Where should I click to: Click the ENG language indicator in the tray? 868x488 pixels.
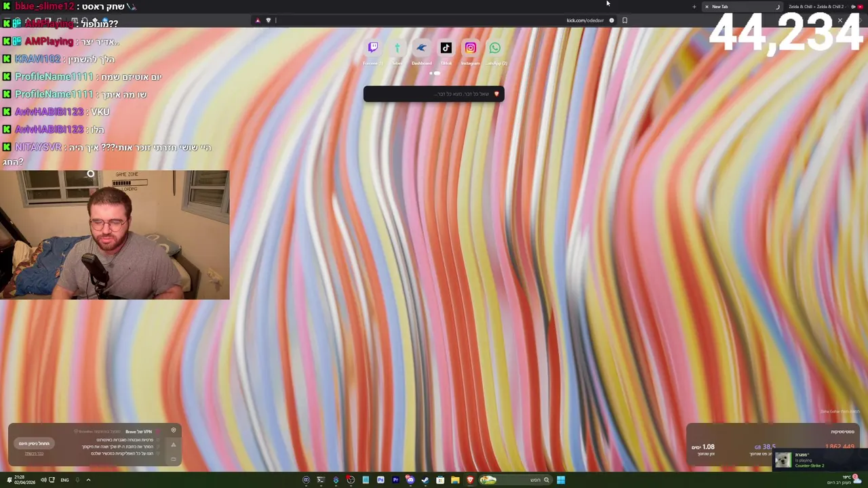(64, 480)
